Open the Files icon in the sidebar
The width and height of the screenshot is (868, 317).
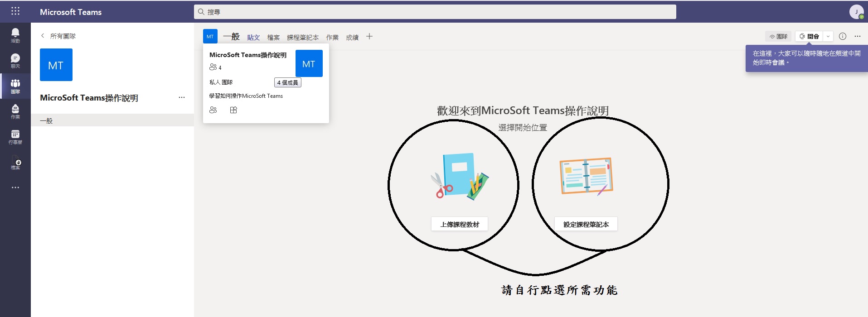point(15,162)
